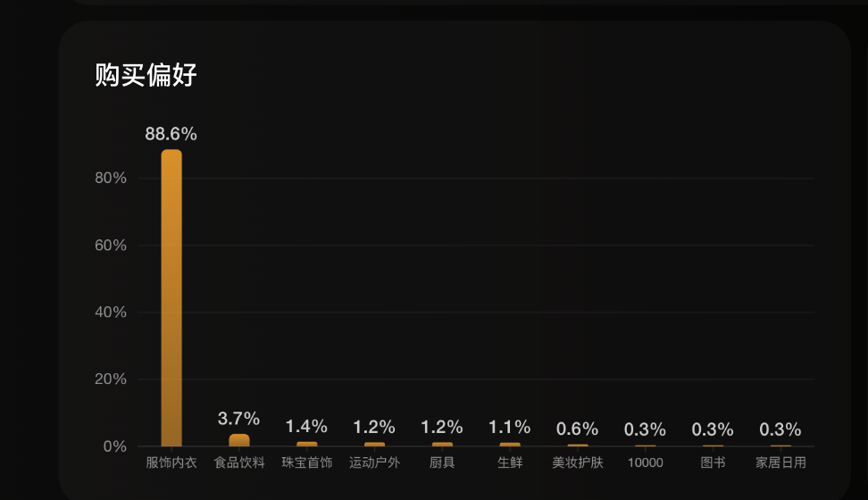This screenshot has width=868, height=500.
Task: Click the 40% y-axis tick label
Action: tap(111, 312)
